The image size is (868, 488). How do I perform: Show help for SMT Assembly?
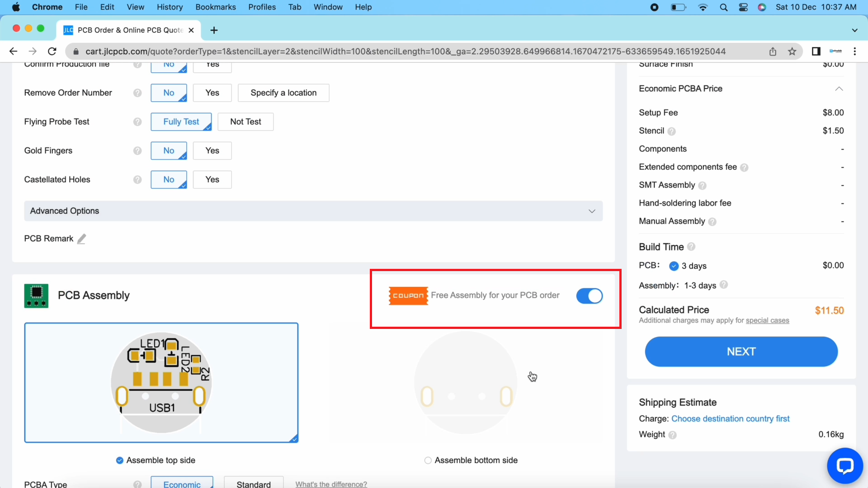tap(702, 186)
